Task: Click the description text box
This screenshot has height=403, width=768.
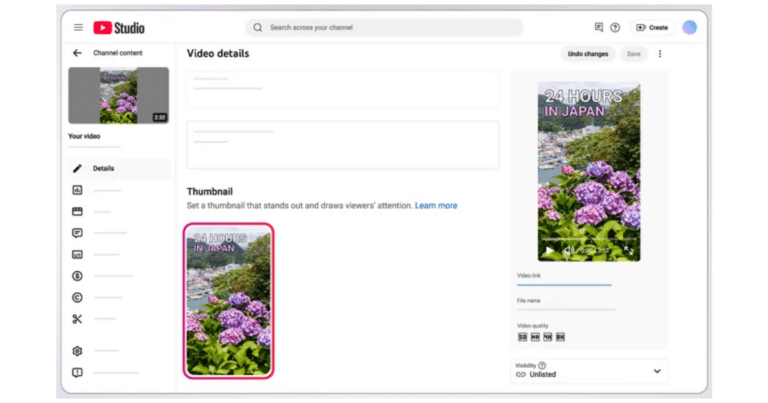Action: click(343, 145)
